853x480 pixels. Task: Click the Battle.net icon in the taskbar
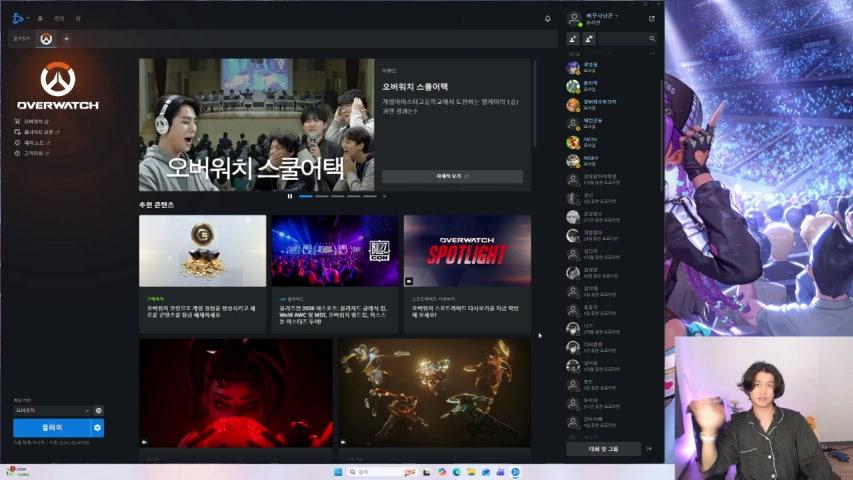pos(515,472)
